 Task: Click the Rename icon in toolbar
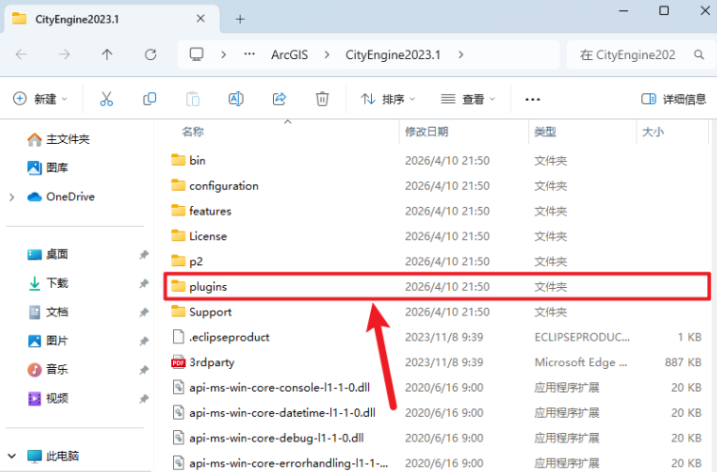(236, 99)
